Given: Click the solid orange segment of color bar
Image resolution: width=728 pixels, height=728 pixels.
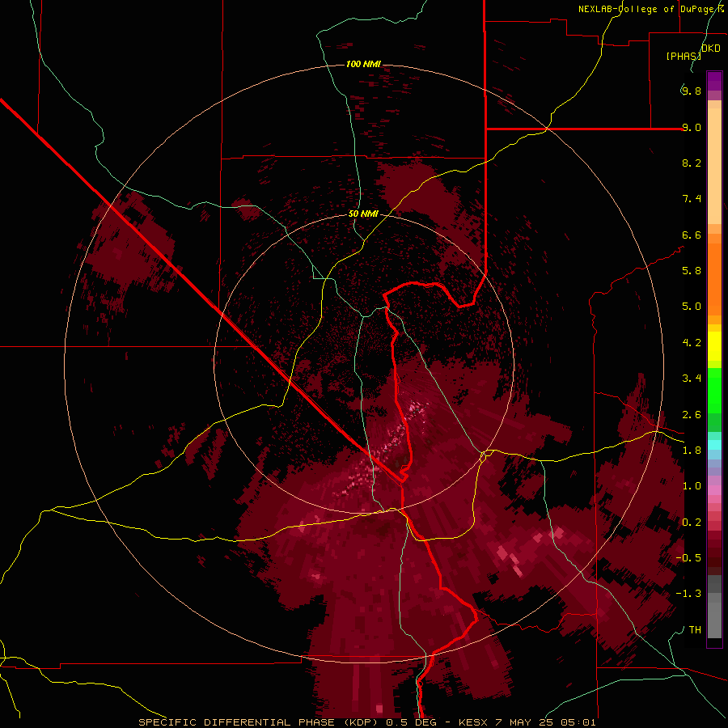Looking at the screenshot, I should pos(714,279).
